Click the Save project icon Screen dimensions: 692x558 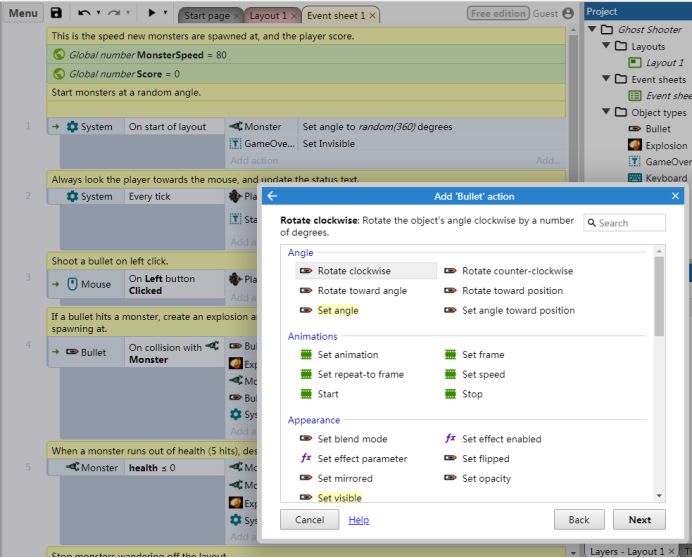[x=56, y=15]
